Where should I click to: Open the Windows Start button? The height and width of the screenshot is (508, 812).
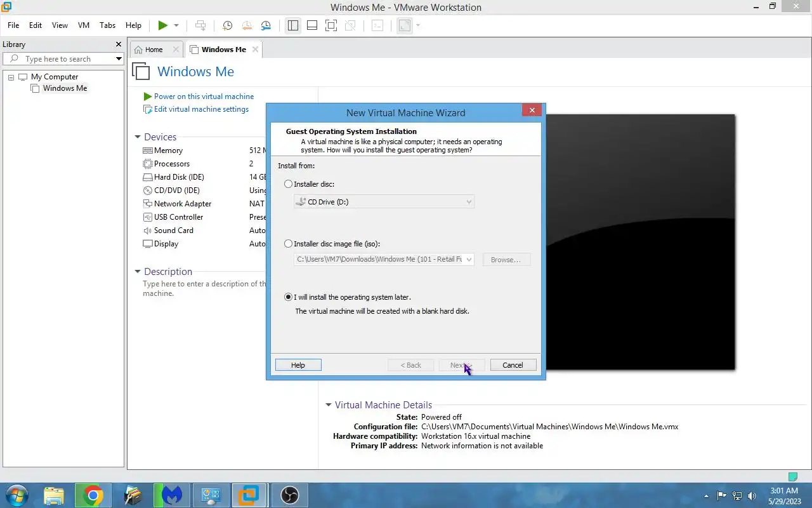tap(16, 495)
